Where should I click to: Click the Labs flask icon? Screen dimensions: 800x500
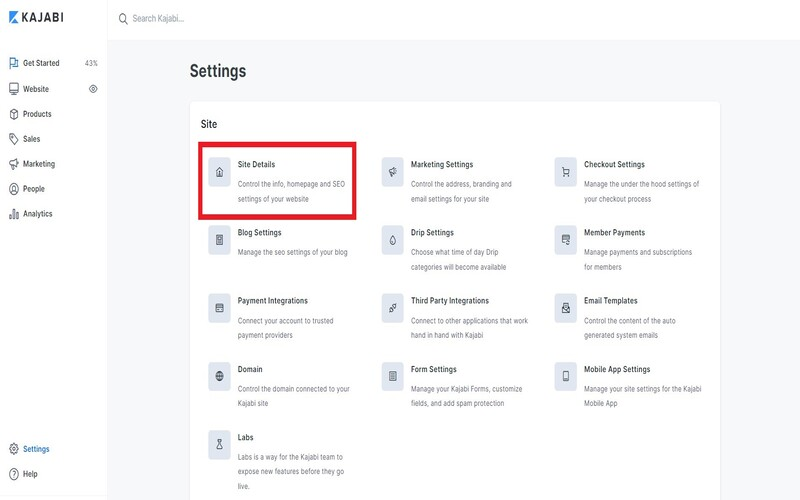(x=219, y=444)
